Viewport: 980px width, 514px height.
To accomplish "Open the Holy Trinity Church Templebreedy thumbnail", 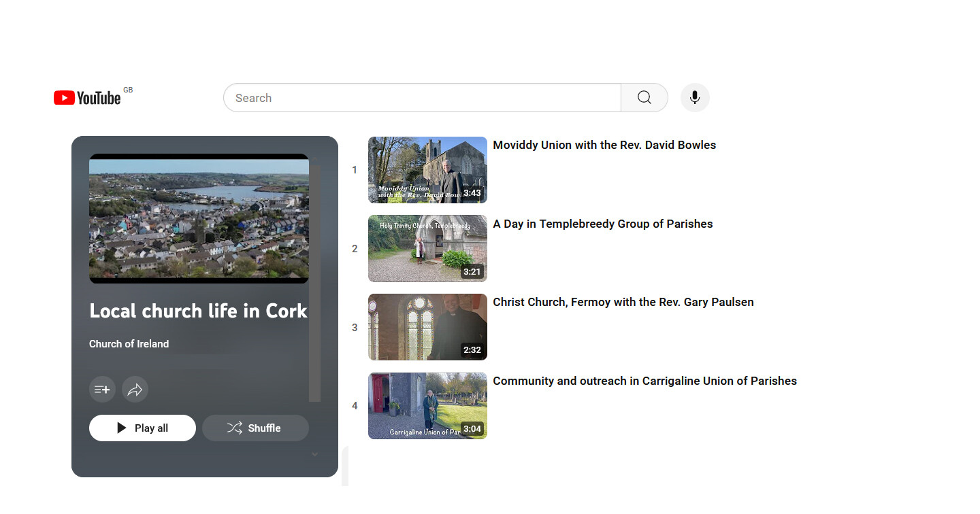I will tap(427, 249).
